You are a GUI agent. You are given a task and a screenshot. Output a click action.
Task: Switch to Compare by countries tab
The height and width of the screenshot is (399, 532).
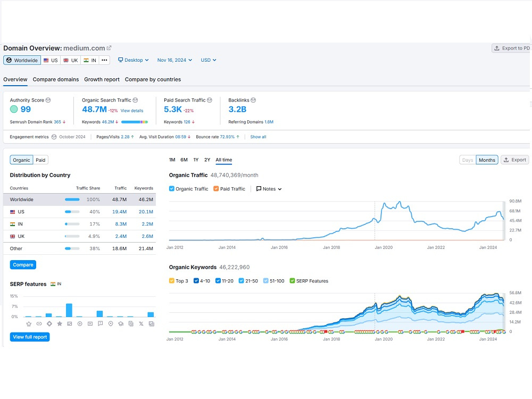(x=153, y=79)
